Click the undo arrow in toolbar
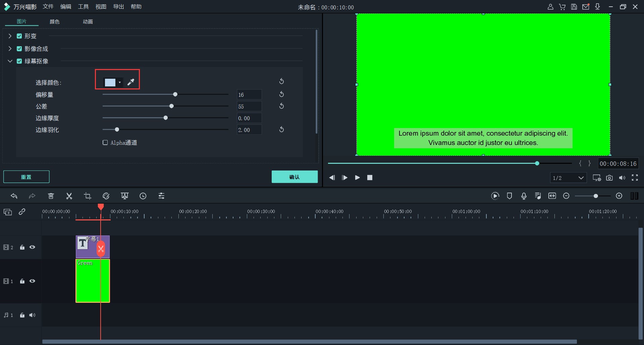Screen dimensions: 644x345 (x=14, y=196)
